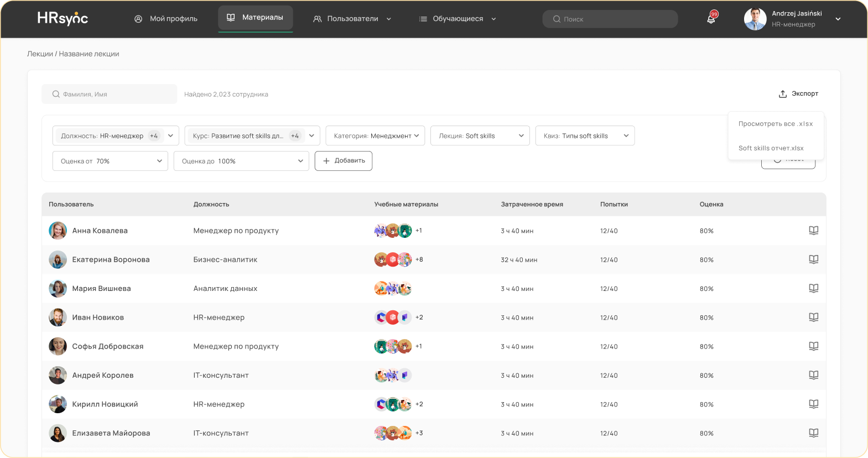868x458 pixels.
Task: Click Попытки column header
Action: [x=614, y=204]
